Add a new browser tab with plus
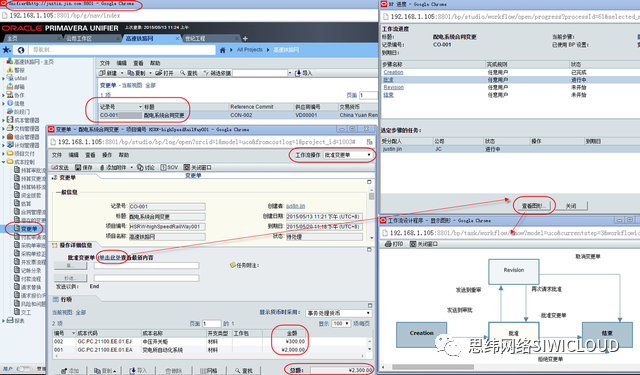The width and height of the screenshot is (640, 375). [x=245, y=38]
